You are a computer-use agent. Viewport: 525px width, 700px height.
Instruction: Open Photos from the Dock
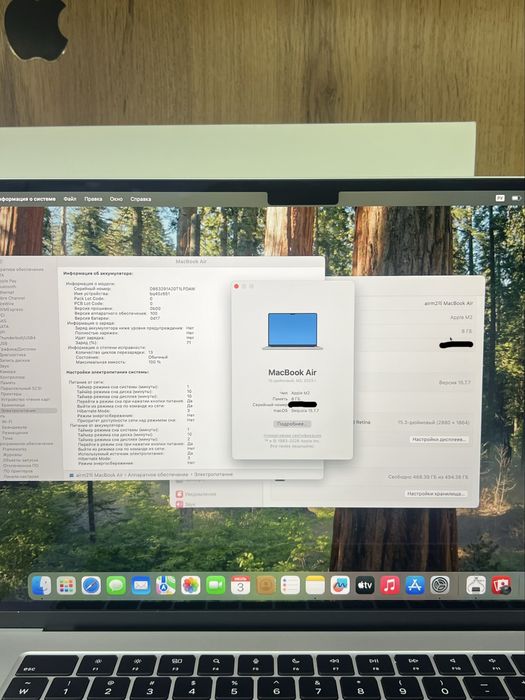coord(191,585)
